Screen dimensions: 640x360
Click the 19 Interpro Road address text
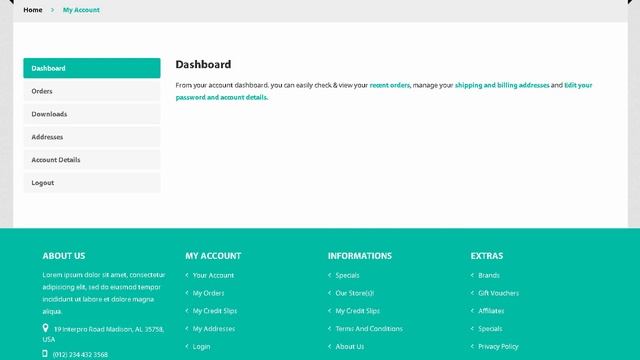coord(103,334)
